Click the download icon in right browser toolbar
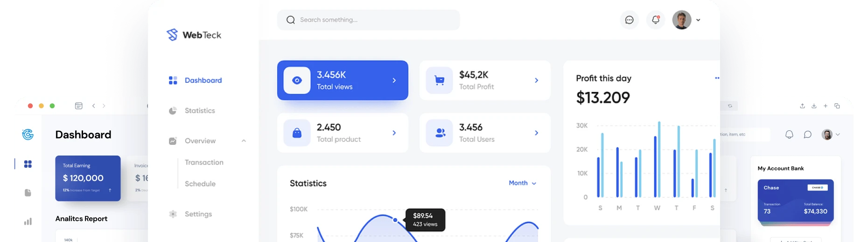This screenshot has height=242, width=868. (814, 106)
